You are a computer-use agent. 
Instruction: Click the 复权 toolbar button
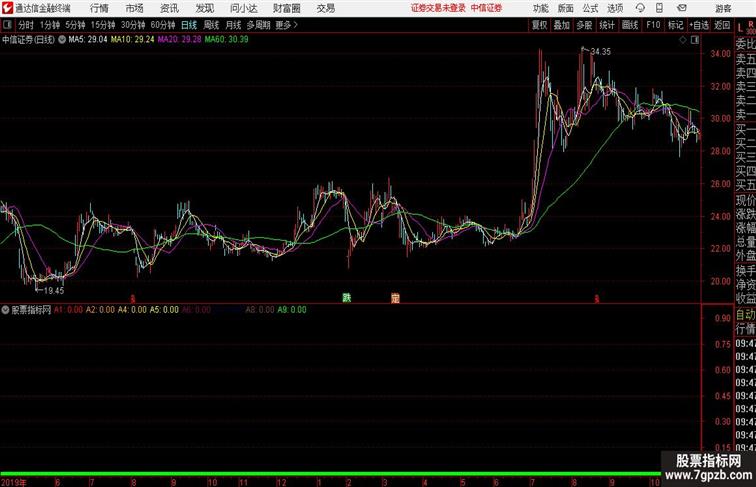(x=539, y=25)
